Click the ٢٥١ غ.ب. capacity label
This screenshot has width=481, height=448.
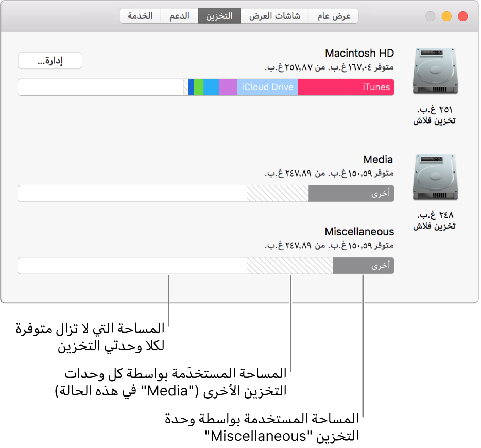tap(435, 110)
